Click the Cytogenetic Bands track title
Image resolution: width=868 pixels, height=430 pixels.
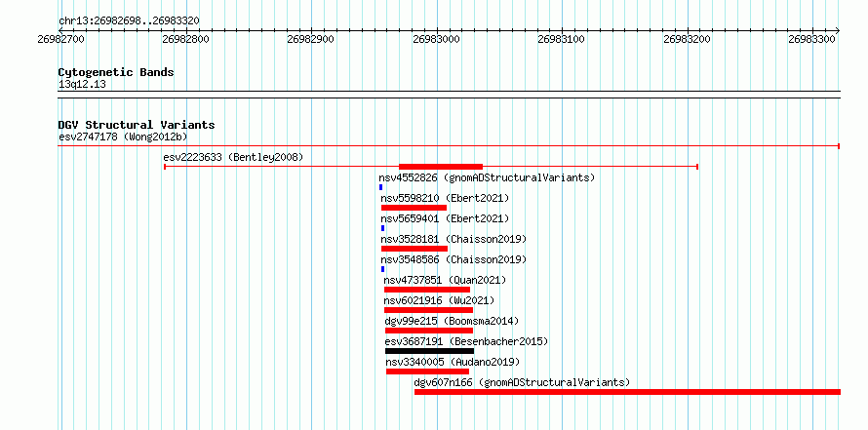(116, 72)
